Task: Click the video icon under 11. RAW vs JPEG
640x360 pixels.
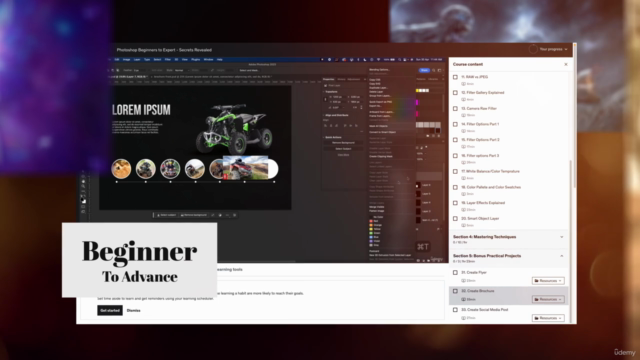Action: click(464, 84)
